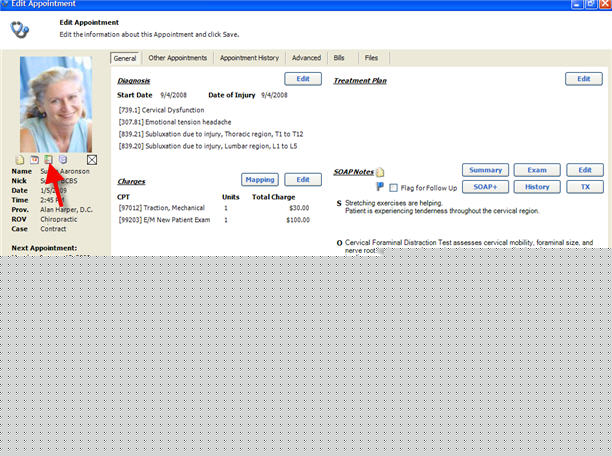The height and width of the screenshot is (456, 612).
Task: Select charge [99203] E/M New Patient Exam
Action: point(164,220)
